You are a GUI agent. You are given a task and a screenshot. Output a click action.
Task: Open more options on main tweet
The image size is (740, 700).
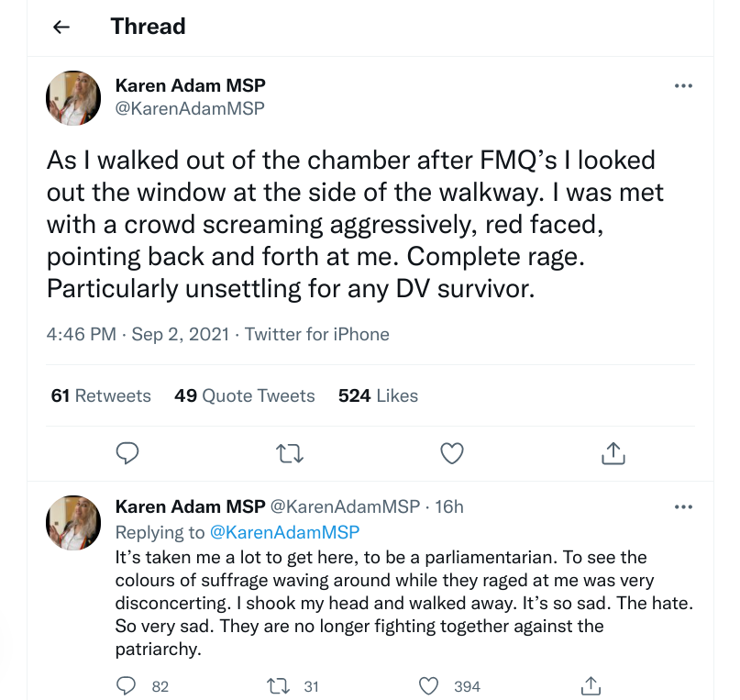click(683, 85)
